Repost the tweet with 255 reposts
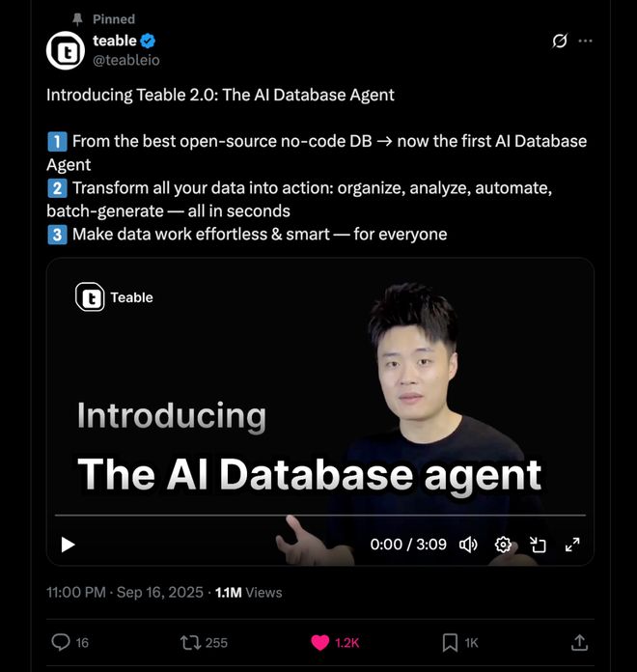This screenshot has width=637, height=672. (x=190, y=643)
